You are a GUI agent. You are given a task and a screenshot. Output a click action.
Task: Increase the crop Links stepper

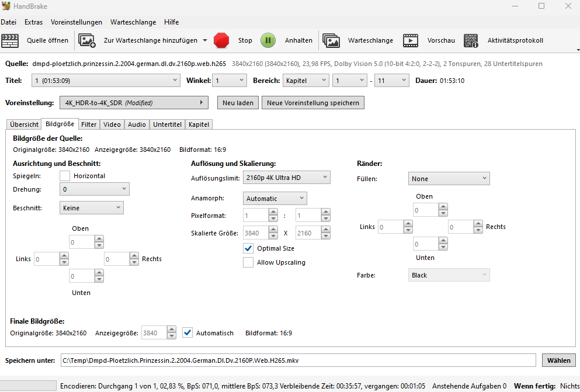tap(64, 255)
